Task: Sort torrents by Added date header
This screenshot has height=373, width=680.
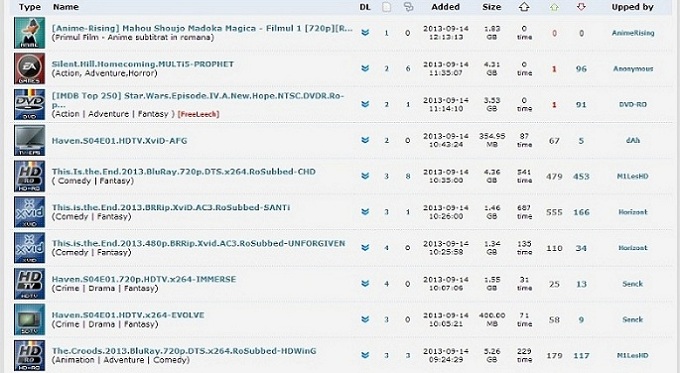Action: click(x=445, y=7)
